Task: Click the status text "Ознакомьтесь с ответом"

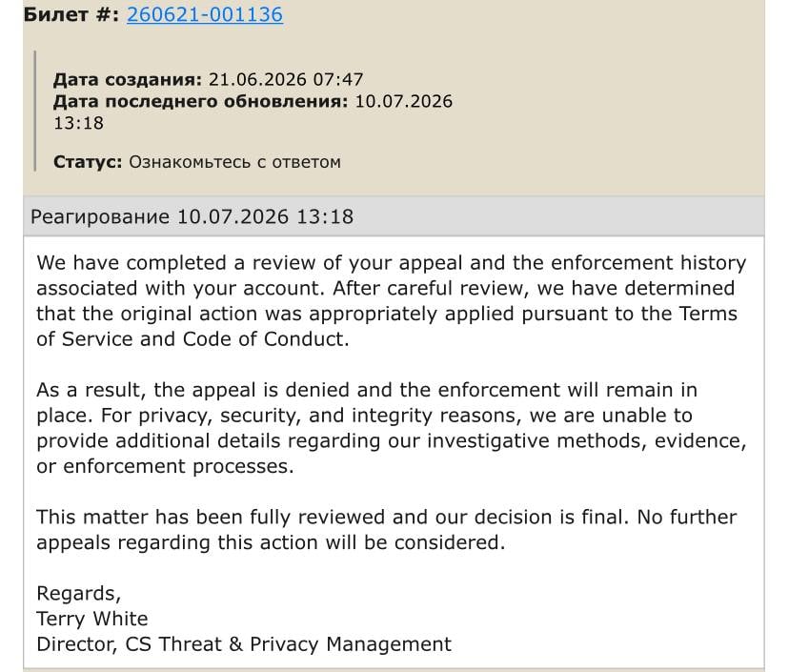Action: point(235,162)
